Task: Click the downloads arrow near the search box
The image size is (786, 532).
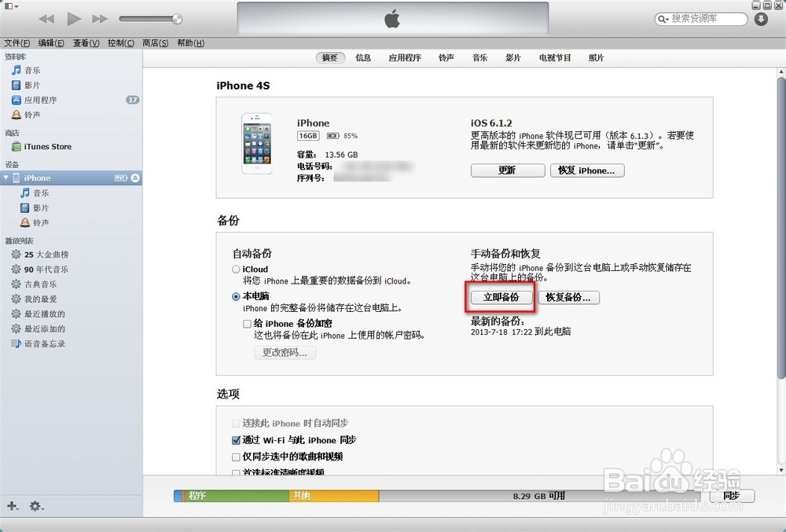Action: tap(760, 19)
